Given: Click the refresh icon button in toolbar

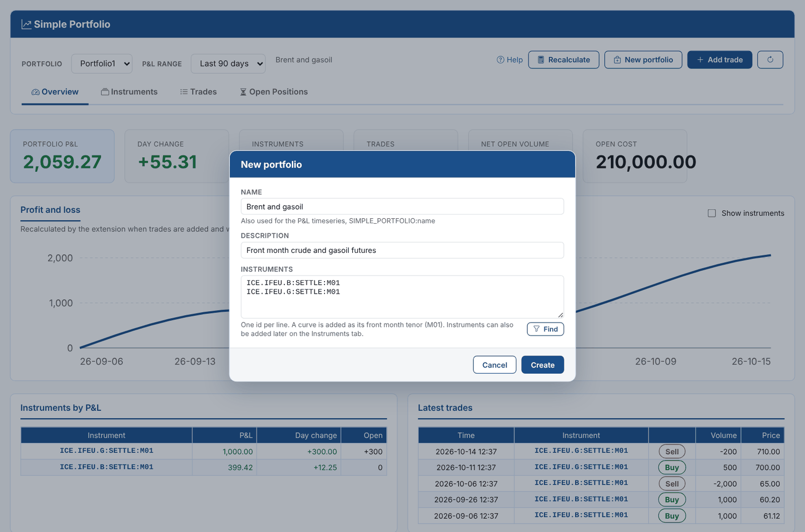Looking at the screenshot, I should [770, 60].
